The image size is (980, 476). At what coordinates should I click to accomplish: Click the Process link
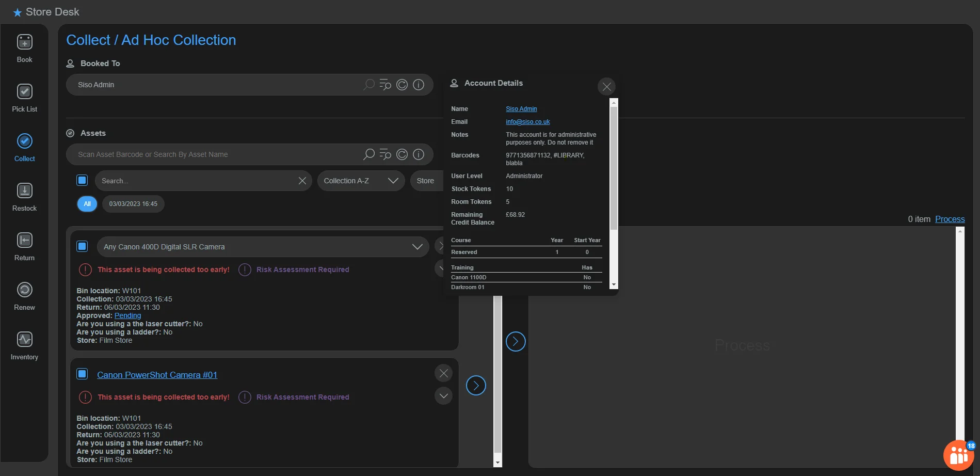click(x=950, y=219)
